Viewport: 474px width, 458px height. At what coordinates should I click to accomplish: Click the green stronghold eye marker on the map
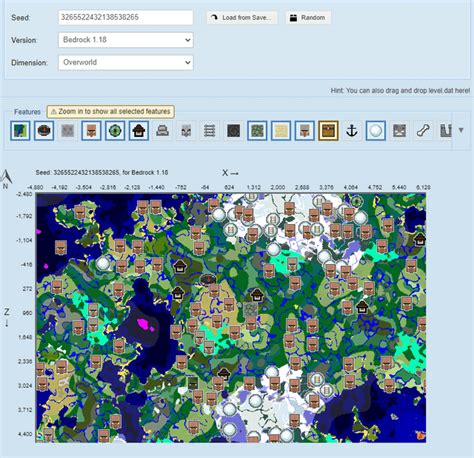356,201
